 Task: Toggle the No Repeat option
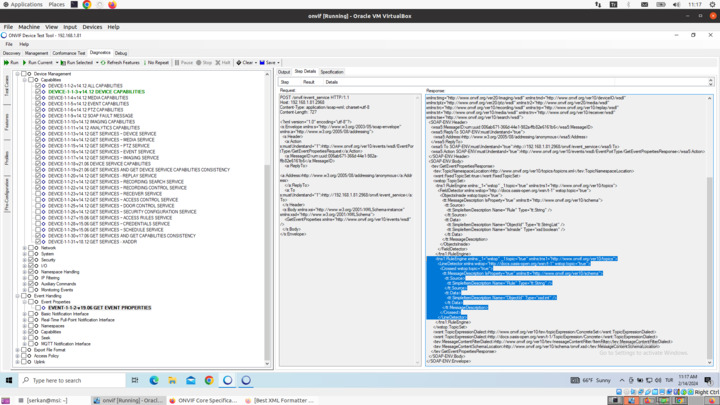pyautogui.click(x=157, y=62)
